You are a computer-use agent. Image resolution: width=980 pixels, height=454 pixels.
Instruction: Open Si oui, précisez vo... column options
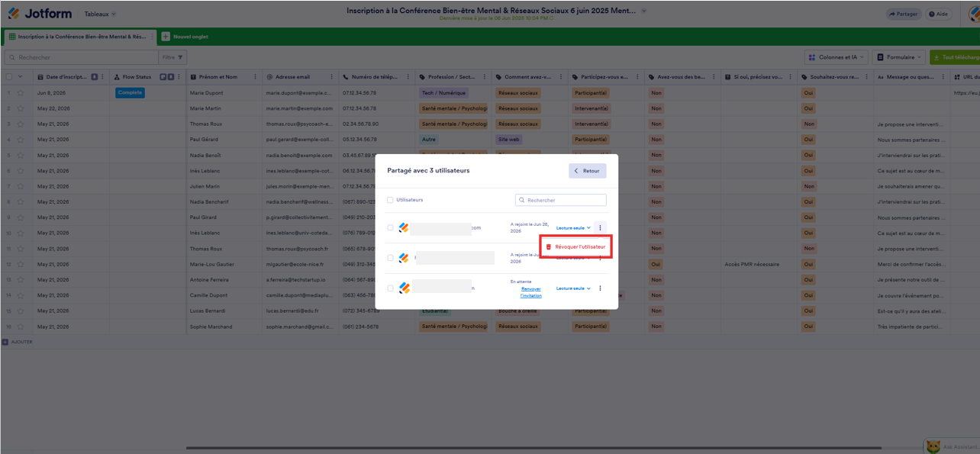coord(791,76)
